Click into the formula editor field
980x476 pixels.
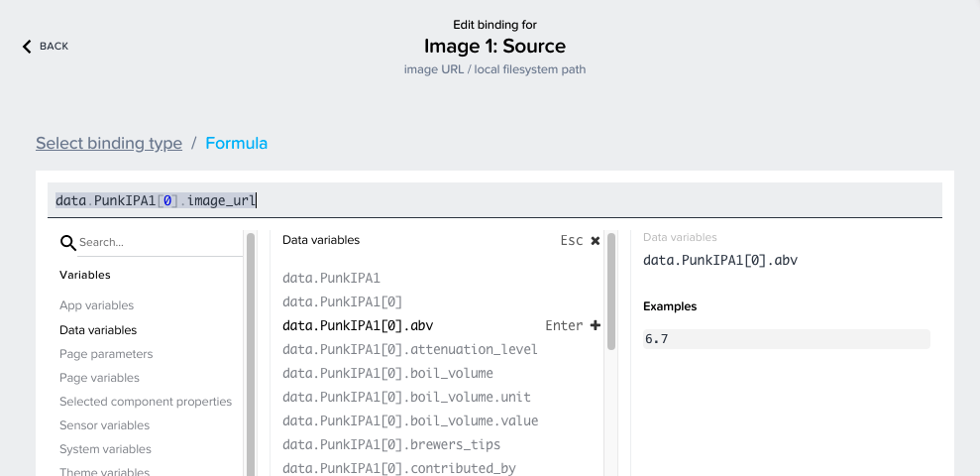point(495,200)
